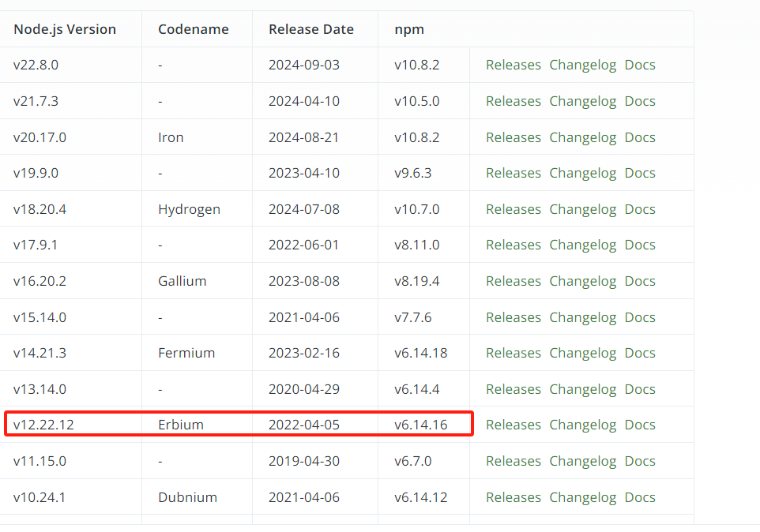Open Releases link for v17.9.1
The width and height of the screenshot is (760, 532).
(514, 245)
